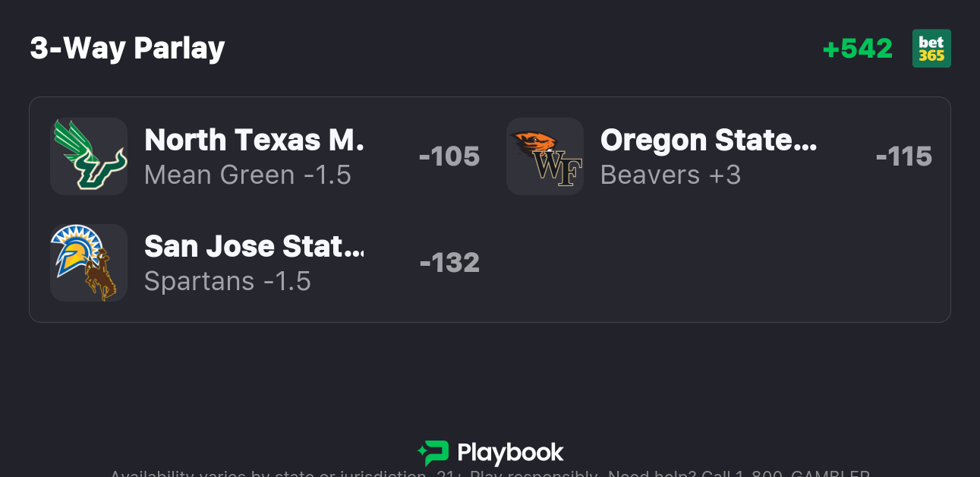The width and height of the screenshot is (980, 477).
Task: Select the Mean Green -1.5 spread
Action: (x=247, y=175)
